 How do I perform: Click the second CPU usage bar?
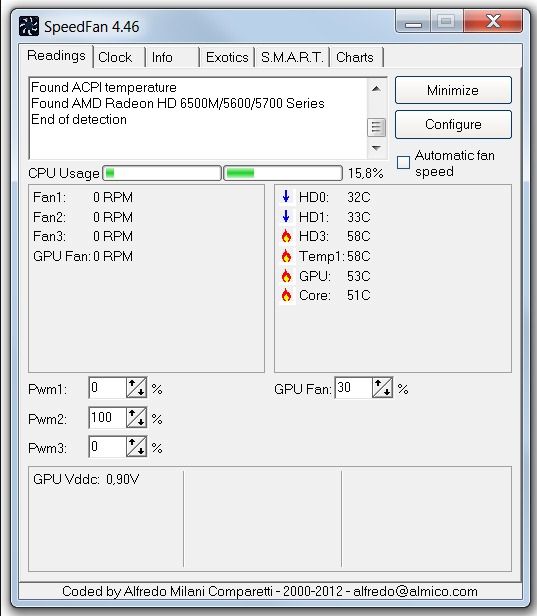click(283, 173)
